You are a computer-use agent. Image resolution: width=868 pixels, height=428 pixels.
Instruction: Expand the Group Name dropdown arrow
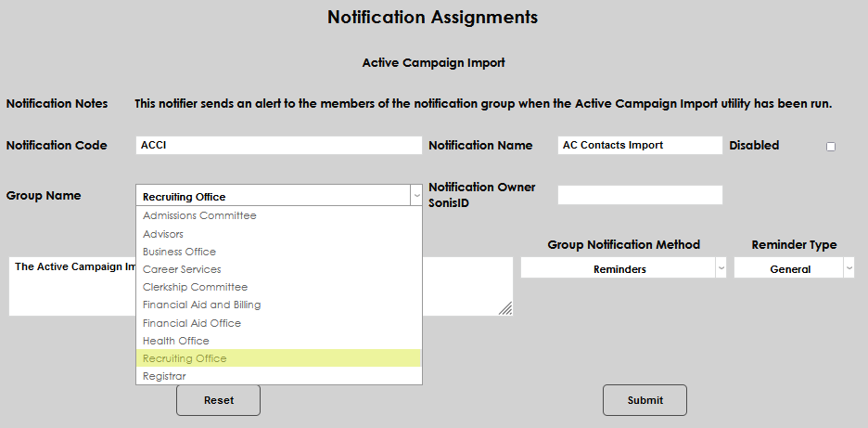[x=416, y=196]
